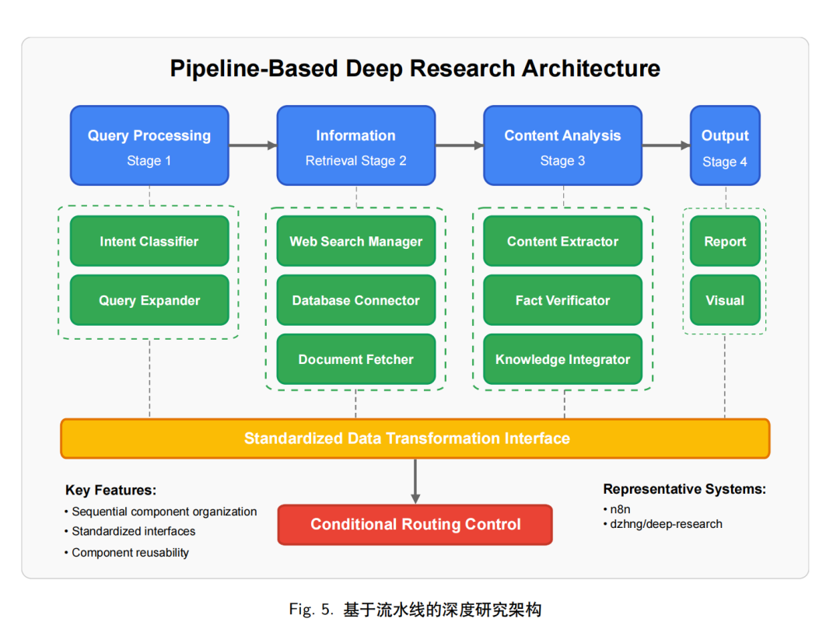The width and height of the screenshot is (840, 629).
Task: Select the Conditional Routing Control box
Action: click(415, 525)
